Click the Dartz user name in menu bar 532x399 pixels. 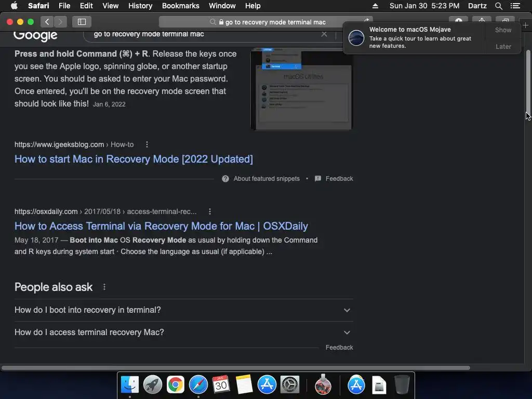(477, 6)
